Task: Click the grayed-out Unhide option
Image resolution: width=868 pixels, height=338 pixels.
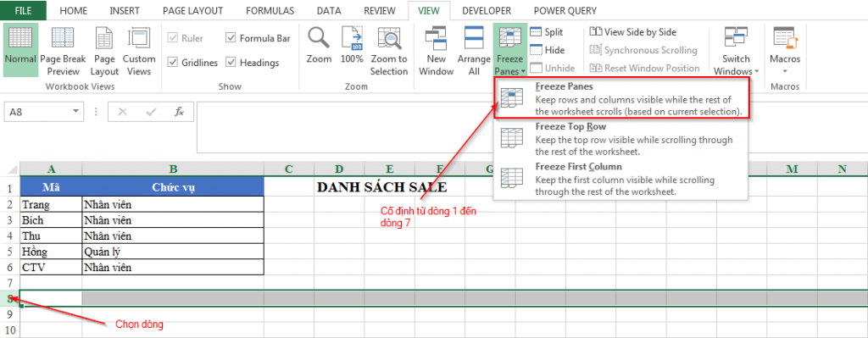Action: (x=553, y=68)
